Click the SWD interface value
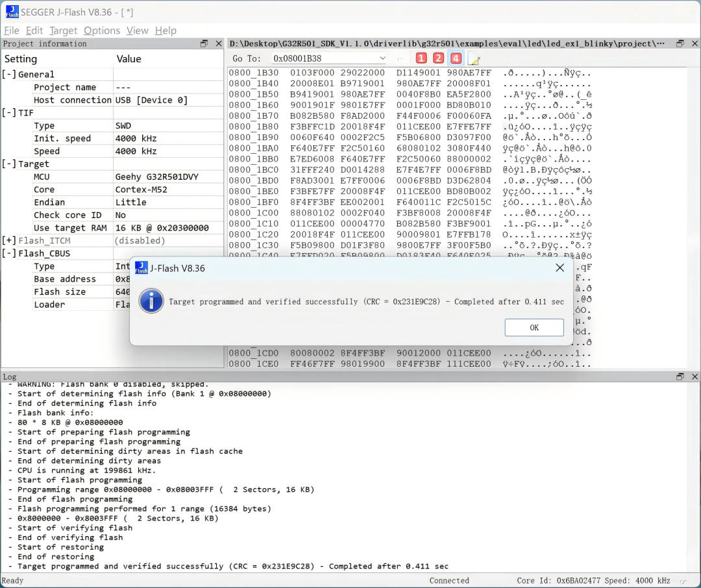Screen dimensions: 701x588 click(x=123, y=126)
